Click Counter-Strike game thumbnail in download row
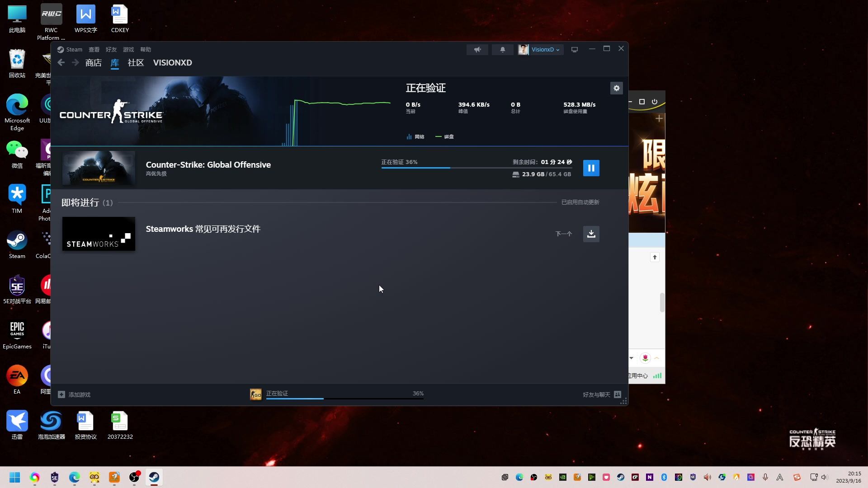868x488 pixels. [x=99, y=168]
